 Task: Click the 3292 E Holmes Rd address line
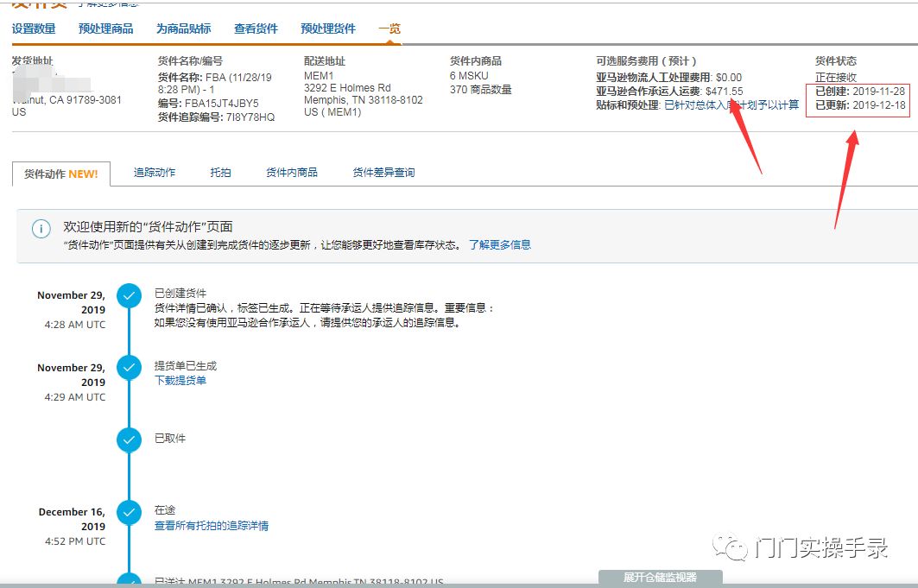(347, 88)
